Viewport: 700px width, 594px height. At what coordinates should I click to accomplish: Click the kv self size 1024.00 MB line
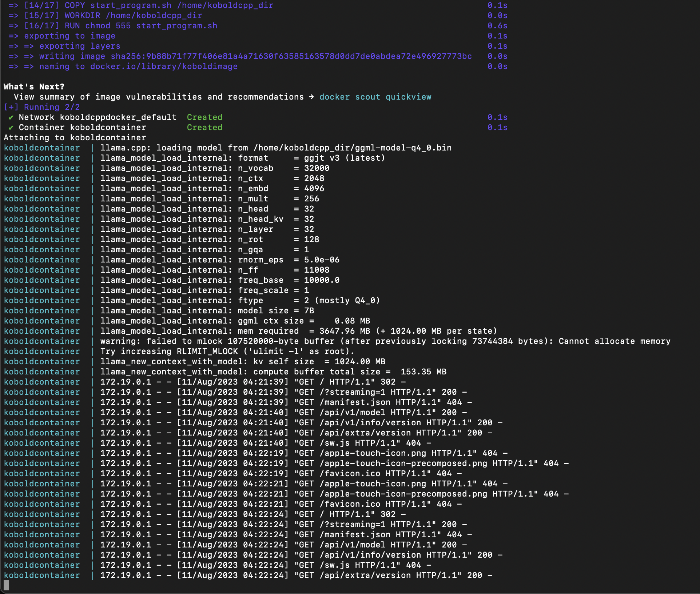[x=244, y=361]
